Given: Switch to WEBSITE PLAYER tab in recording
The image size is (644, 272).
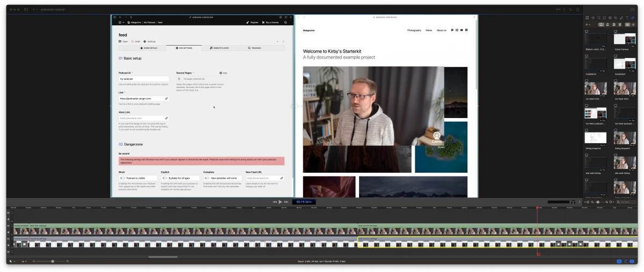Looking at the screenshot, I should [x=219, y=48].
